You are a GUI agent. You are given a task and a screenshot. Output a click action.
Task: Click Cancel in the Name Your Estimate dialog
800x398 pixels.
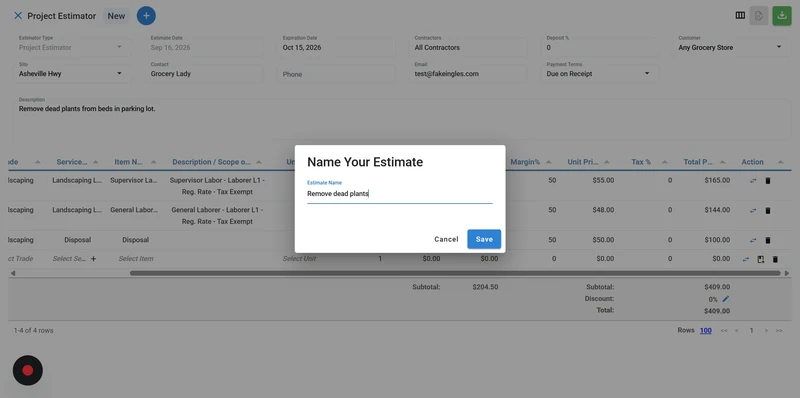click(x=446, y=239)
